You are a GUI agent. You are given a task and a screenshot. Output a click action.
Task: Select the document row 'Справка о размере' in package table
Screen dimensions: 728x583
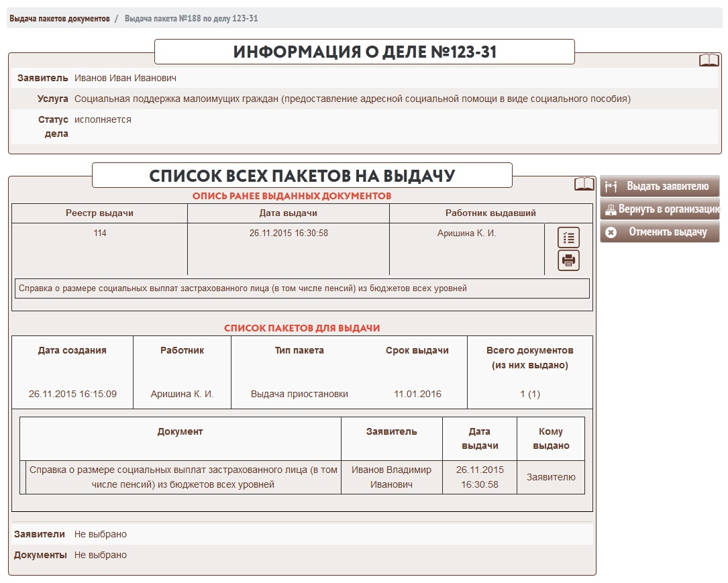183,477
